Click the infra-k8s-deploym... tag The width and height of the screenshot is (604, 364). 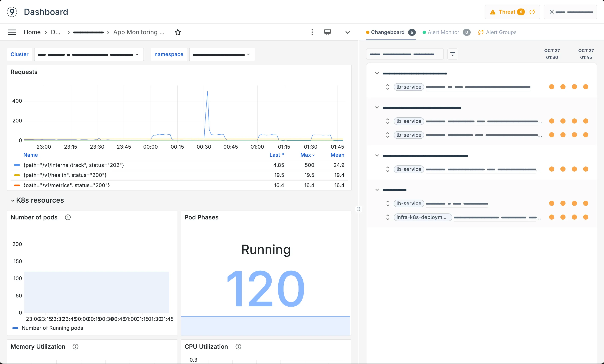(423, 217)
